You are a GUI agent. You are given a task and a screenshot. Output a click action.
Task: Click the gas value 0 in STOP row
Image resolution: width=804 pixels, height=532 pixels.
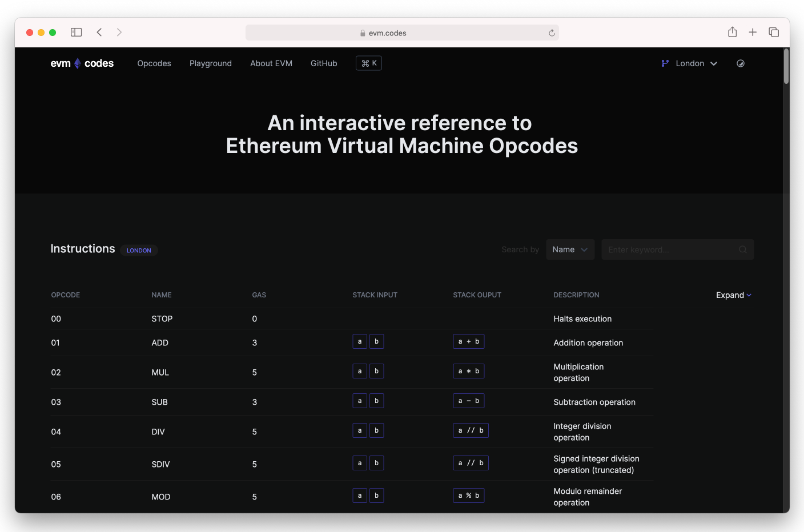(255, 319)
